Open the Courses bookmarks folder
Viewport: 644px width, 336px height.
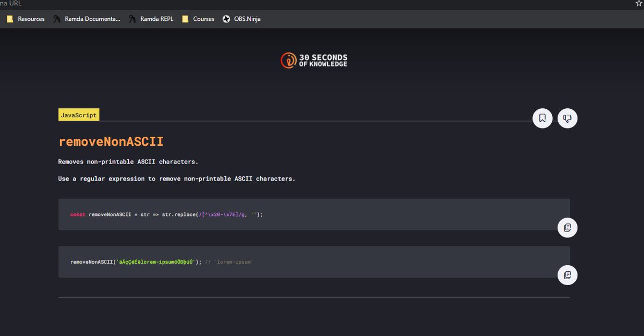(x=198, y=19)
